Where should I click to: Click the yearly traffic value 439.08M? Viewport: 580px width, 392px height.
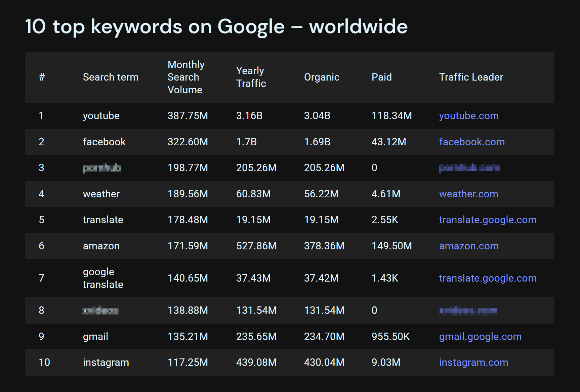pyautogui.click(x=256, y=362)
